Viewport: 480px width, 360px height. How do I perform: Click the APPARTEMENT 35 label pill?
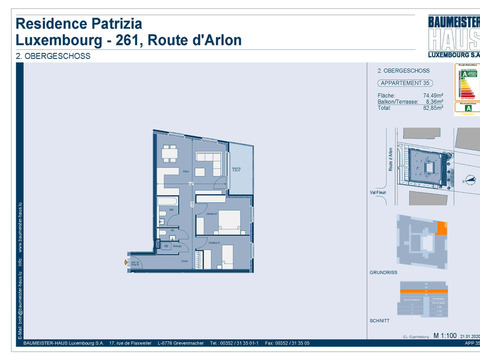[405, 83]
